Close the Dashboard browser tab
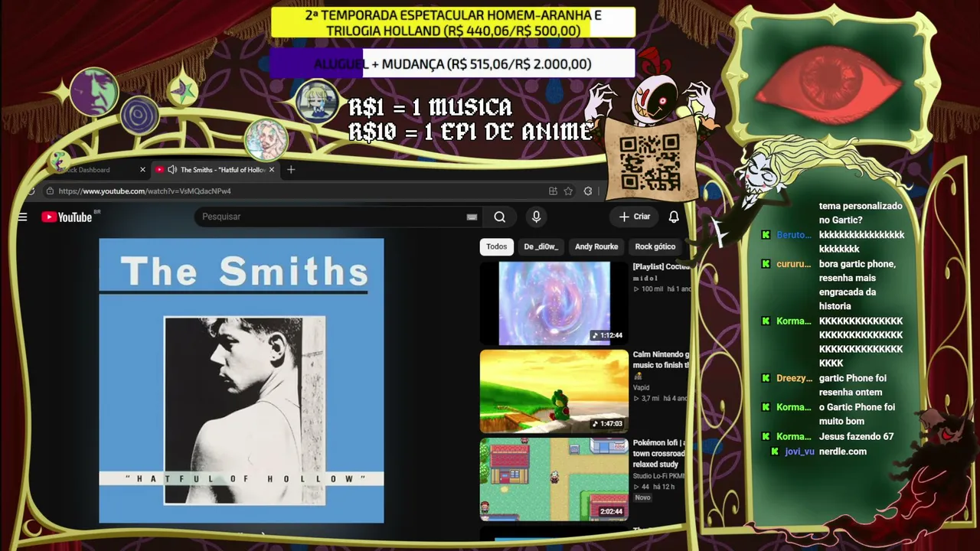 tap(142, 170)
